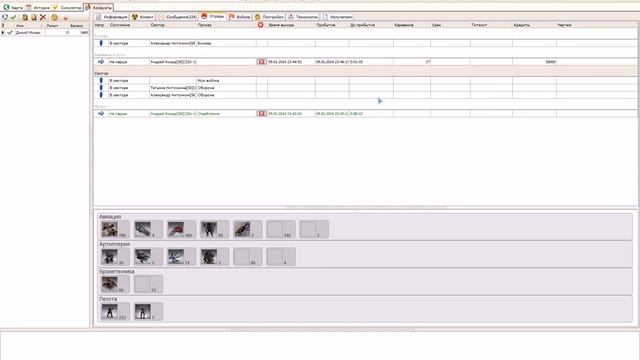Open the История tab

pyautogui.click(x=38, y=7)
